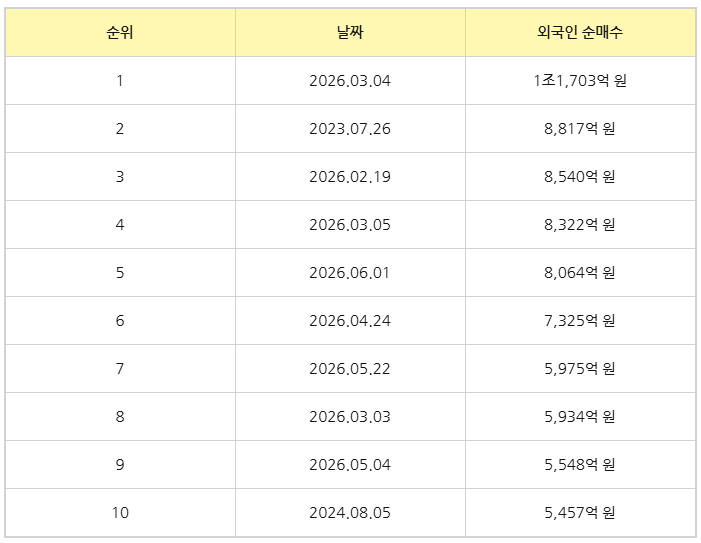701x543 pixels.
Task: Select the date cell 2026.03.04
Action: point(350,80)
